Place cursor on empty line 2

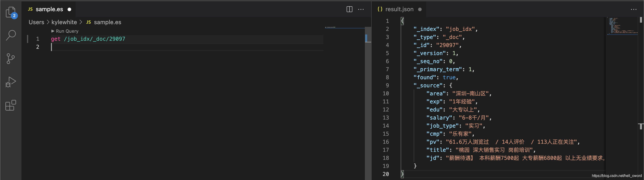click(x=175, y=47)
